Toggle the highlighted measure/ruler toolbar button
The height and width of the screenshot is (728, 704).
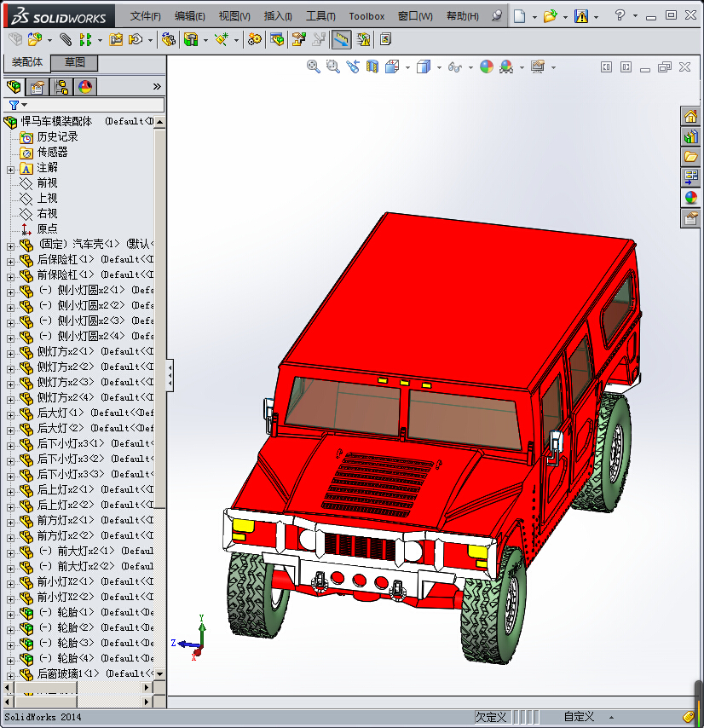tap(341, 39)
